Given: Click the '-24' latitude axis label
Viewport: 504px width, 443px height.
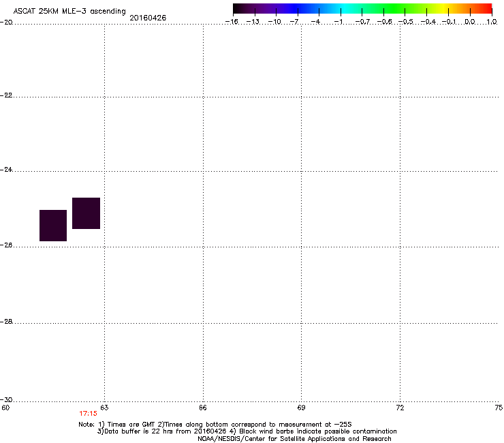Looking at the screenshot, I should [6, 169].
